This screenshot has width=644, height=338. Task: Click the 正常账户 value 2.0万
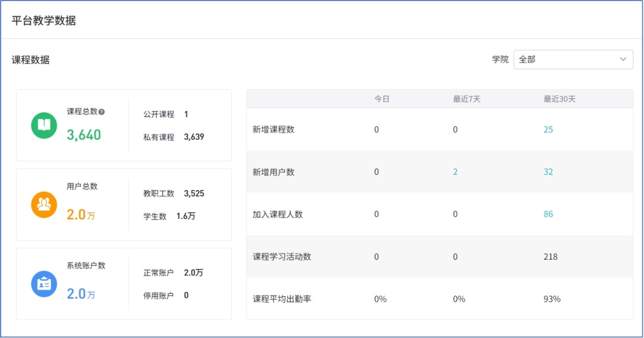pos(193,273)
